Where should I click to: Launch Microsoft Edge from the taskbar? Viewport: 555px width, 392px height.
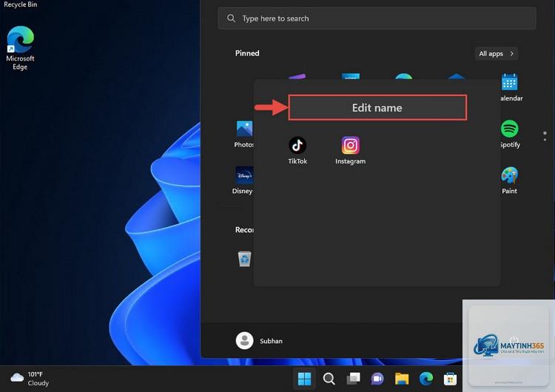coord(426,379)
